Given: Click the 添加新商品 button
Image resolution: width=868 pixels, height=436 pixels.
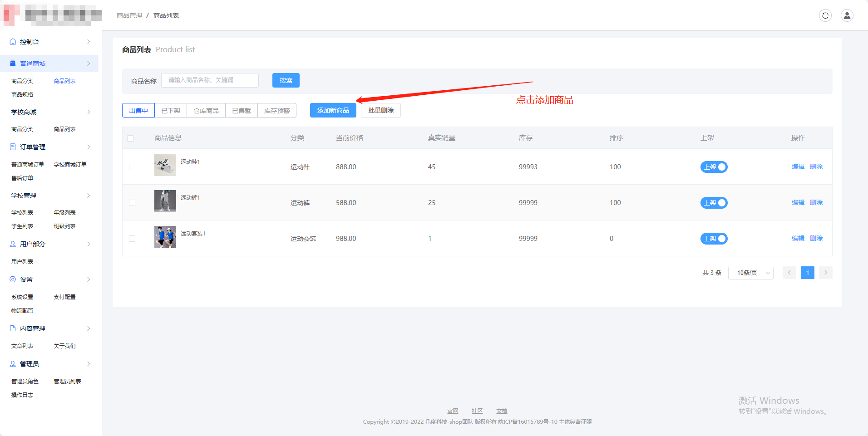Looking at the screenshot, I should click(333, 111).
